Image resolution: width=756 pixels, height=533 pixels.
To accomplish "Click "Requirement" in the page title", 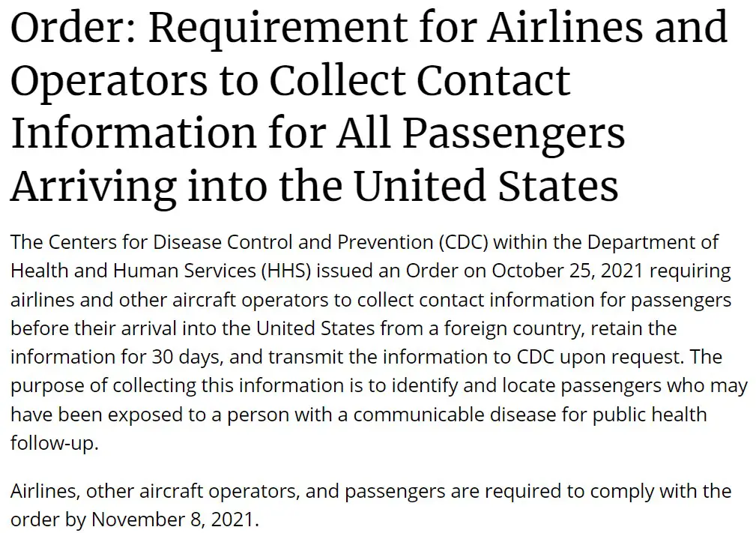I will click(x=278, y=30).
